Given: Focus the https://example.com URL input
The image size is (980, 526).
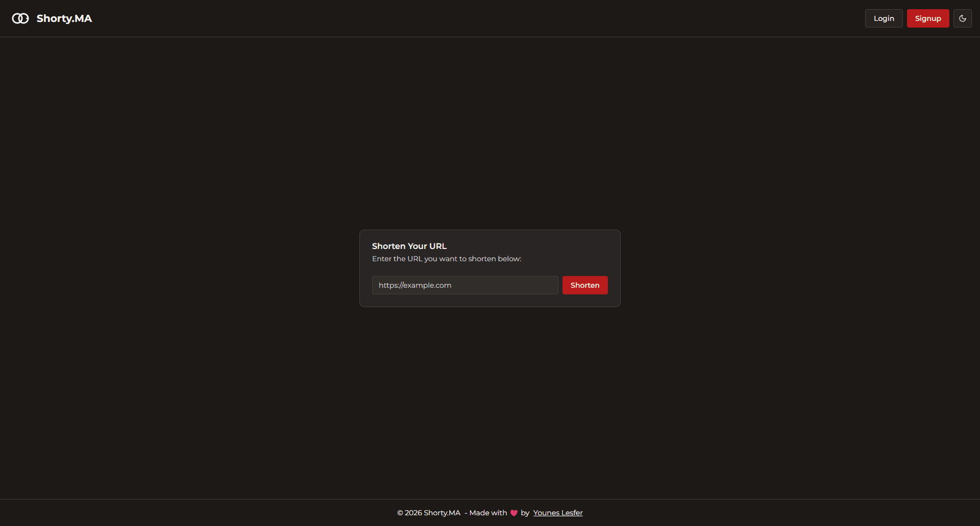Looking at the screenshot, I should coord(464,285).
